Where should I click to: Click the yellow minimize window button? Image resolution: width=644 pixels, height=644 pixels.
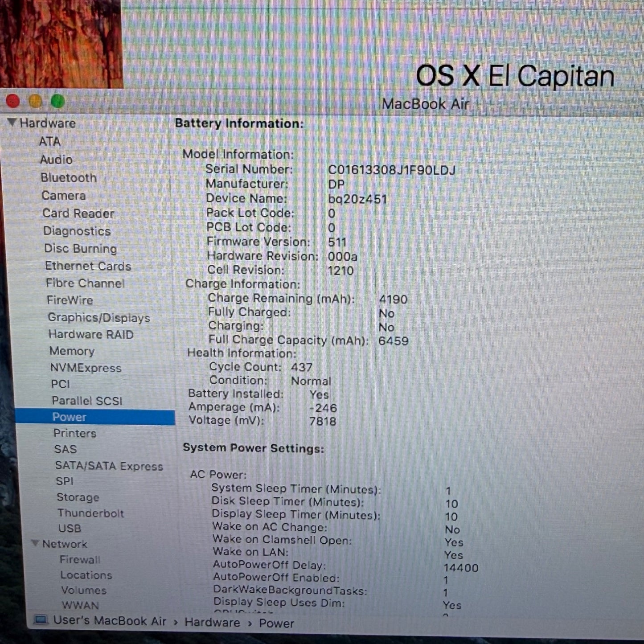point(35,102)
